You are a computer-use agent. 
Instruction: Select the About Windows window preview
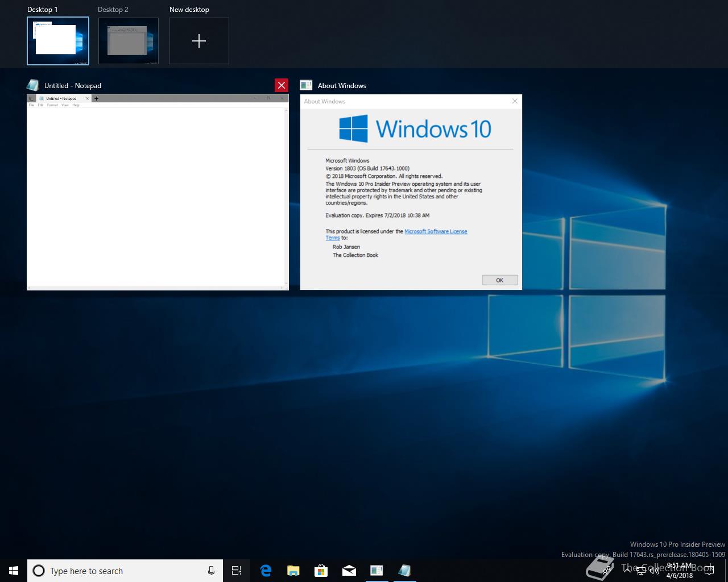pyautogui.click(x=411, y=192)
